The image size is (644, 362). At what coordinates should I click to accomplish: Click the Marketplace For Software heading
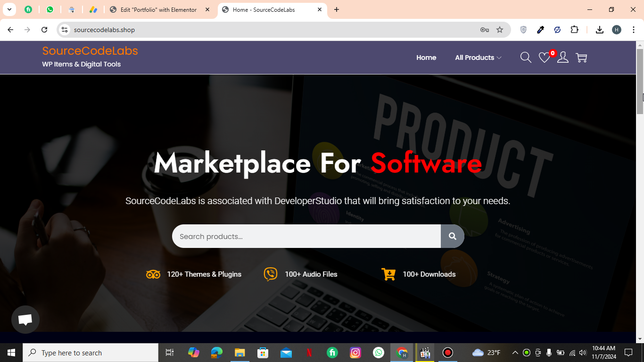pyautogui.click(x=318, y=164)
